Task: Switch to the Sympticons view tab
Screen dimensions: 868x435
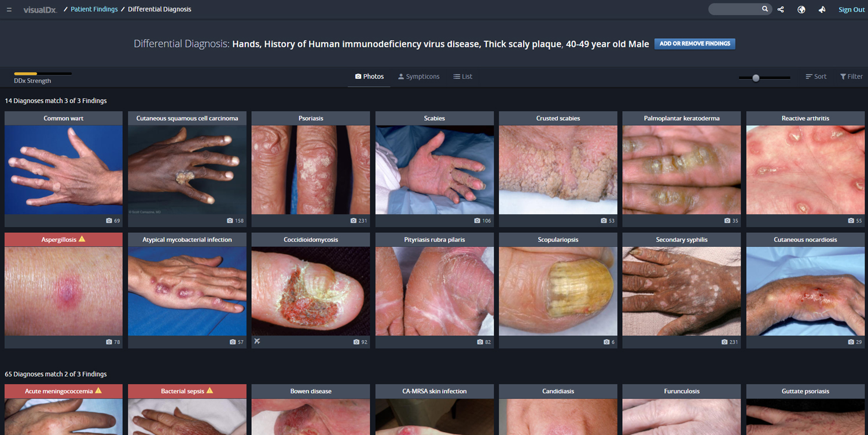Action: click(418, 76)
